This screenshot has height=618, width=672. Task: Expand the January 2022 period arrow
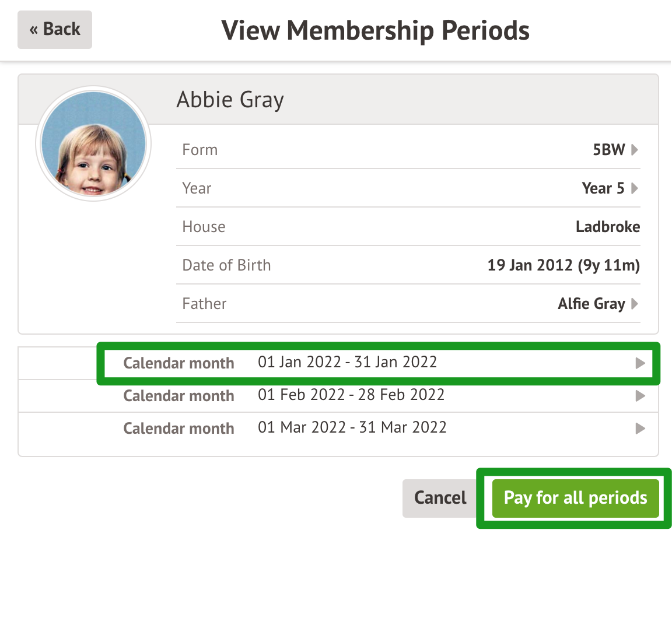click(640, 363)
